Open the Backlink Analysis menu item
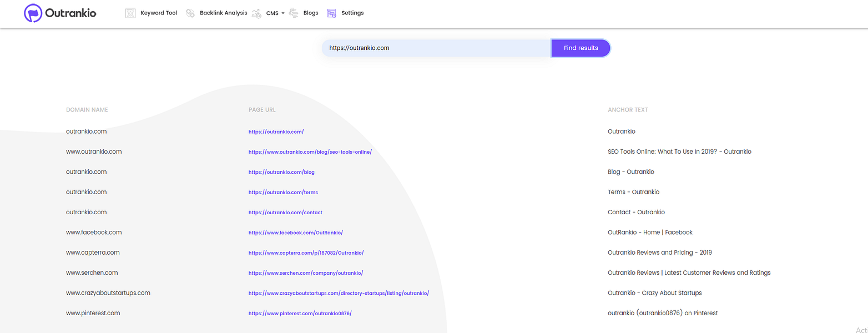The height and width of the screenshot is (333, 868). pyautogui.click(x=224, y=13)
